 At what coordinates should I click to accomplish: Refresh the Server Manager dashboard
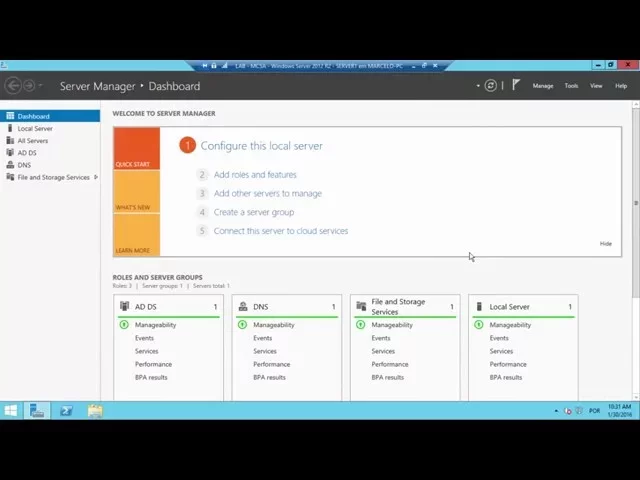pyautogui.click(x=491, y=86)
